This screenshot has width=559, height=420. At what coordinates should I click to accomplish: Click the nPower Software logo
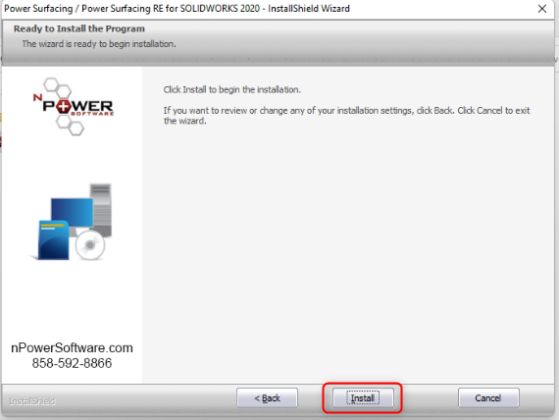(x=73, y=106)
